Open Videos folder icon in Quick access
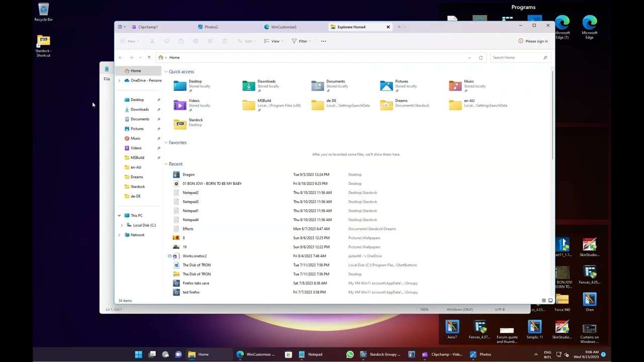The height and width of the screenshot is (362, 644). [x=180, y=105]
